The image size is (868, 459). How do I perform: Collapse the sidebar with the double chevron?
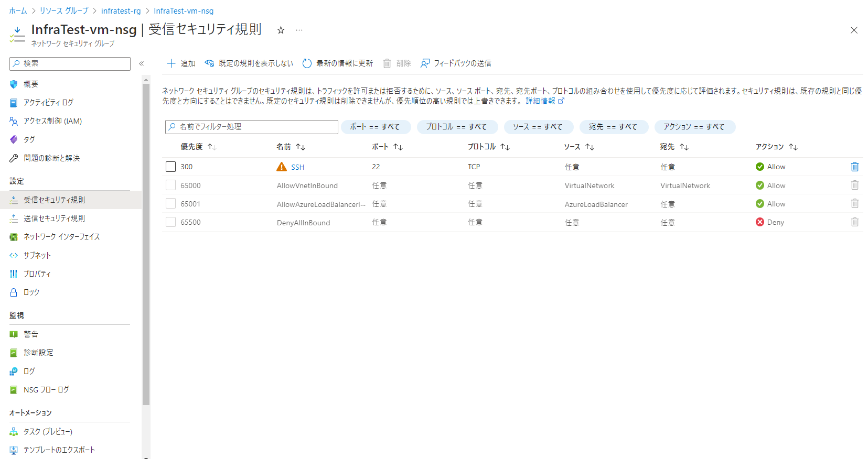point(142,64)
